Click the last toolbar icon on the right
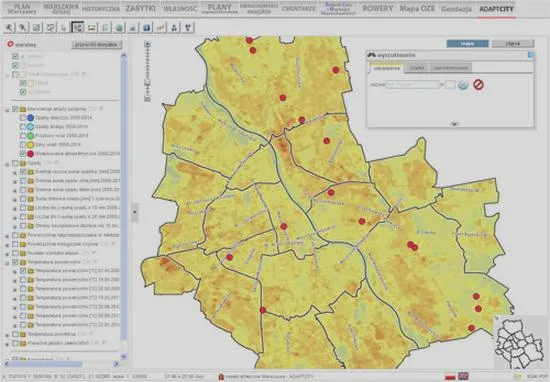This screenshot has width=550, height=382. pyautogui.click(x=188, y=27)
